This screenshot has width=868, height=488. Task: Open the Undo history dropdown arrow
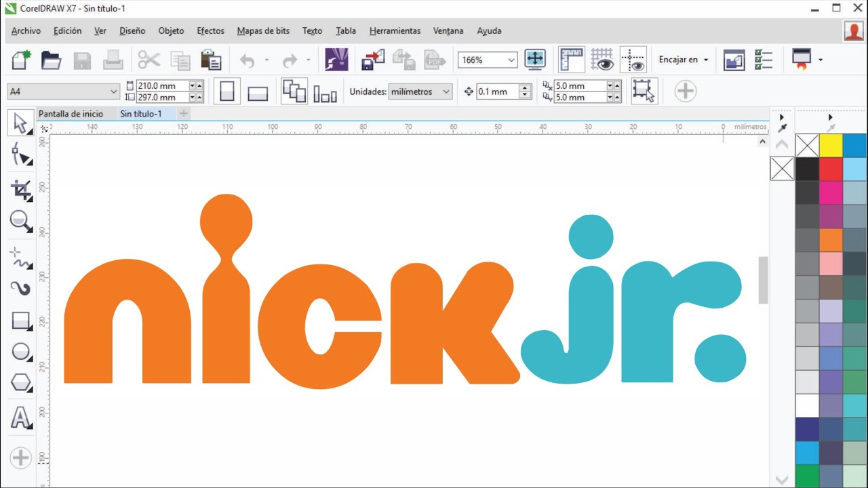pos(267,60)
